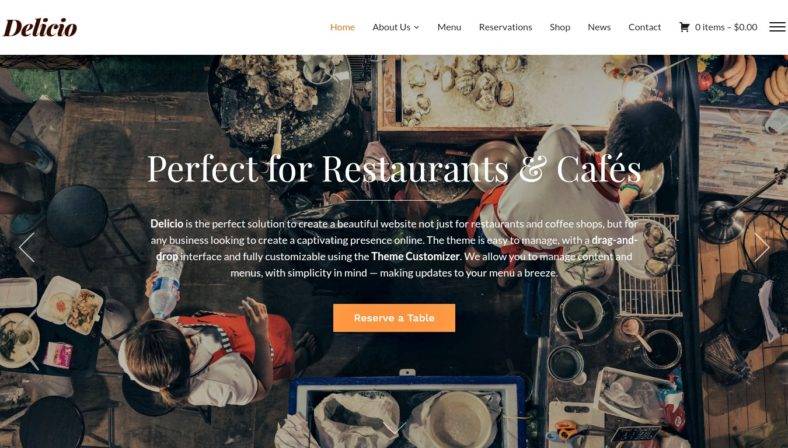This screenshot has width=788, height=448.
Task: Advance to next slide arrow
Action: pos(761,247)
